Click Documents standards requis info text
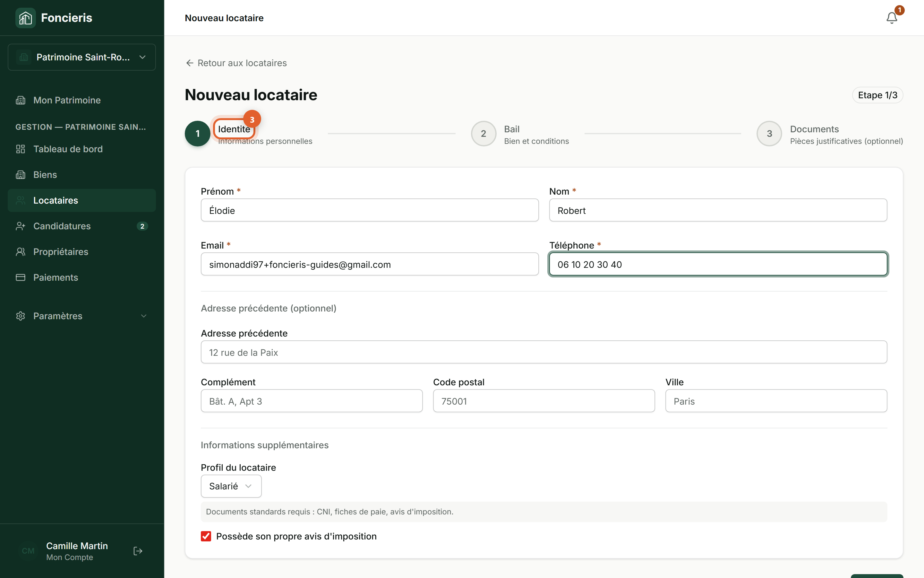Viewport: 924px width, 578px height. click(x=329, y=512)
